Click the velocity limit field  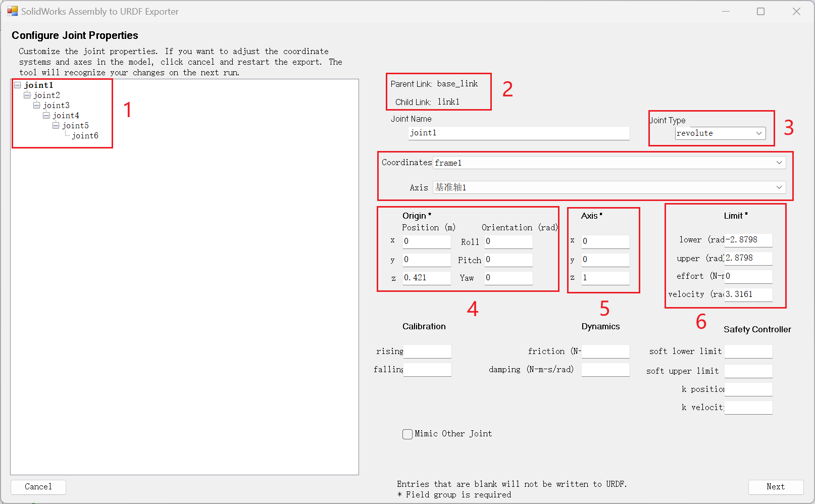pyautogui.click(x=748, y=294)
